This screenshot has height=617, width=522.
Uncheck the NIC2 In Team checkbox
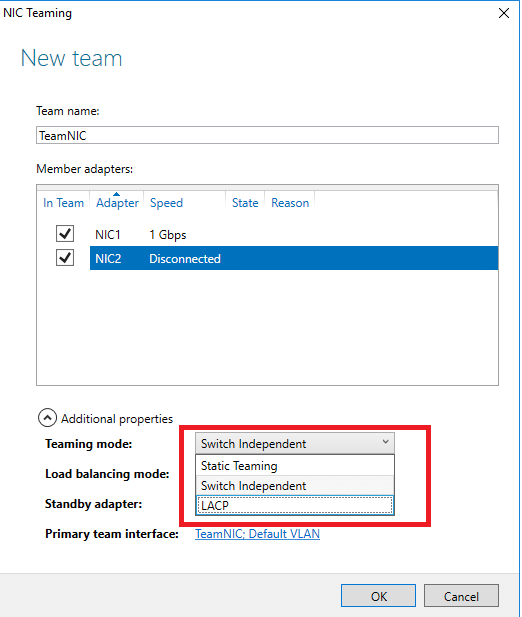pos(65,258)
